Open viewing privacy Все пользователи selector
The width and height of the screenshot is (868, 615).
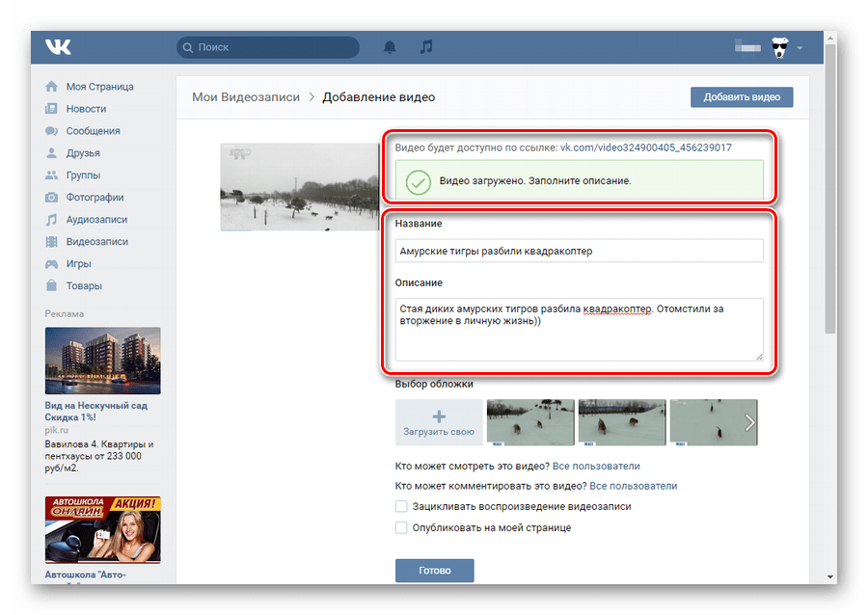[x=596, y=467]
